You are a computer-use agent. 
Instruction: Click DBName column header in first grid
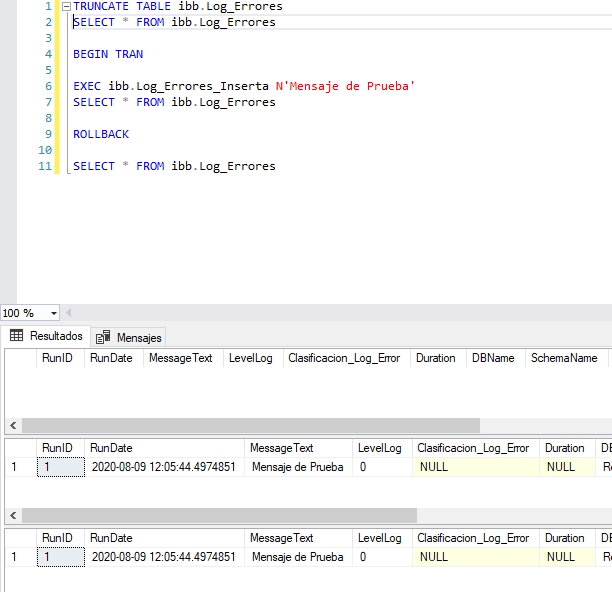click(492, 358)
